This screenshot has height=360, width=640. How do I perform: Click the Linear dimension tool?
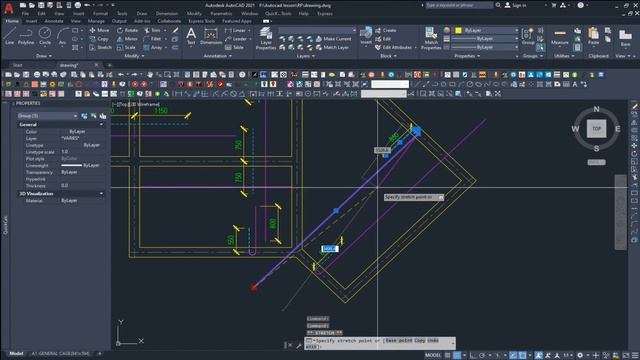(236, 30)
